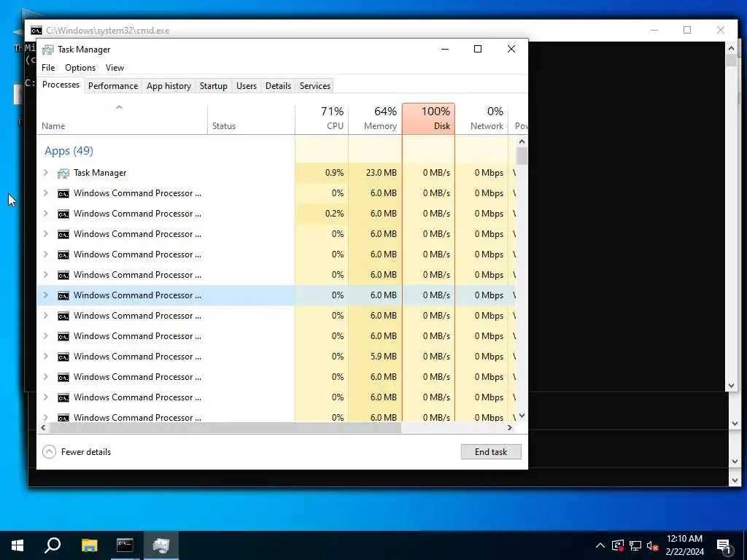Click the Task Manager app row icon

tap(63, 173)
